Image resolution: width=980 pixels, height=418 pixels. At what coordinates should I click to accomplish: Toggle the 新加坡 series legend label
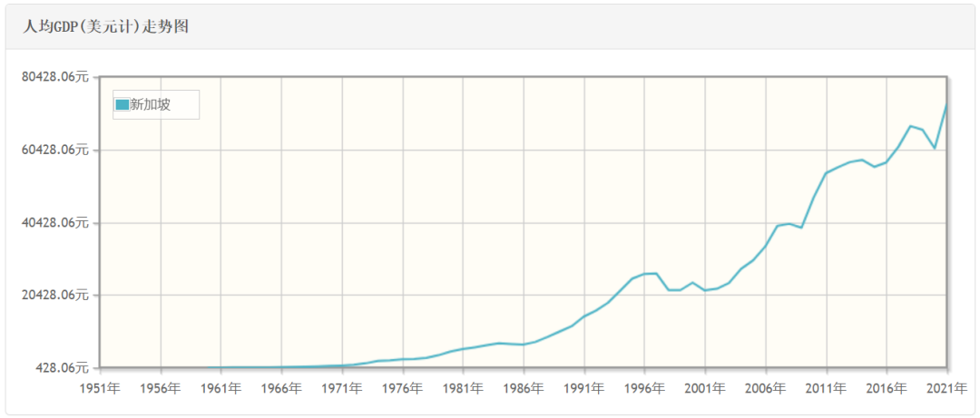tap(151, 105)
